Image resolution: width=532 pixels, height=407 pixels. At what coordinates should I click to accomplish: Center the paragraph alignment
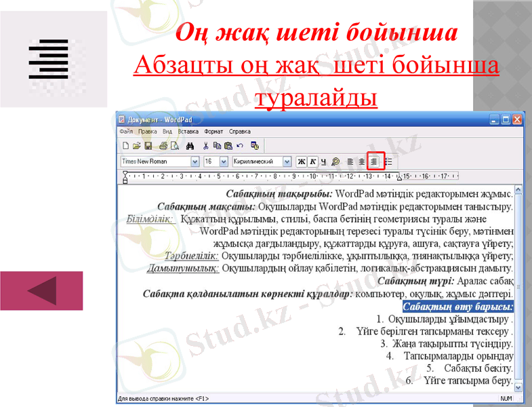pos(362,161)
